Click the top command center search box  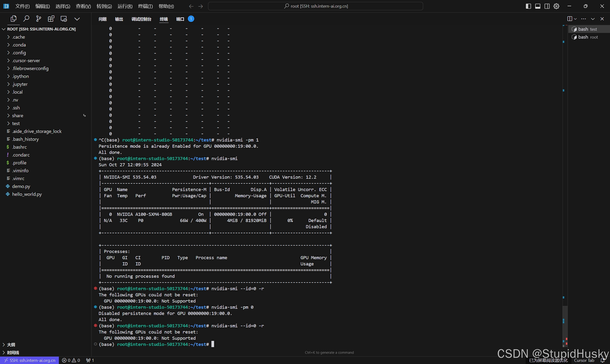coord(316,6)
